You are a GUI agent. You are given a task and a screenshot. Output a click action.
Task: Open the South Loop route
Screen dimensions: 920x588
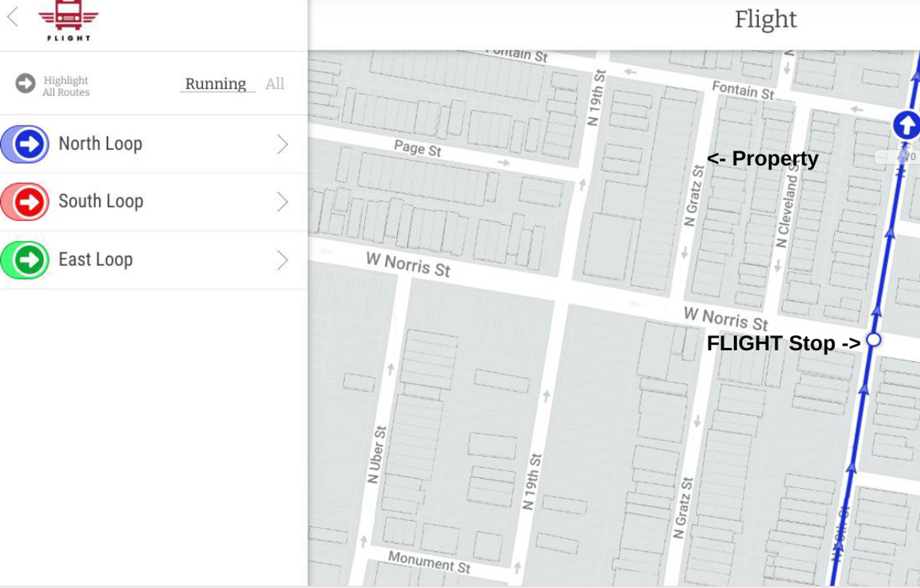101,201
